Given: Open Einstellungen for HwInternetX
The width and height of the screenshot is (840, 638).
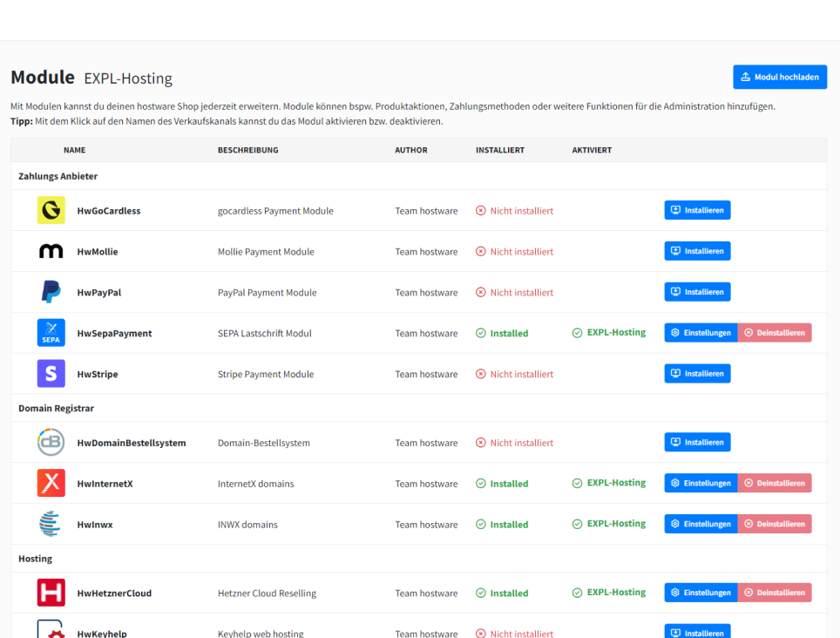Looking at the screenshot, I should click(x=701, y=483).
